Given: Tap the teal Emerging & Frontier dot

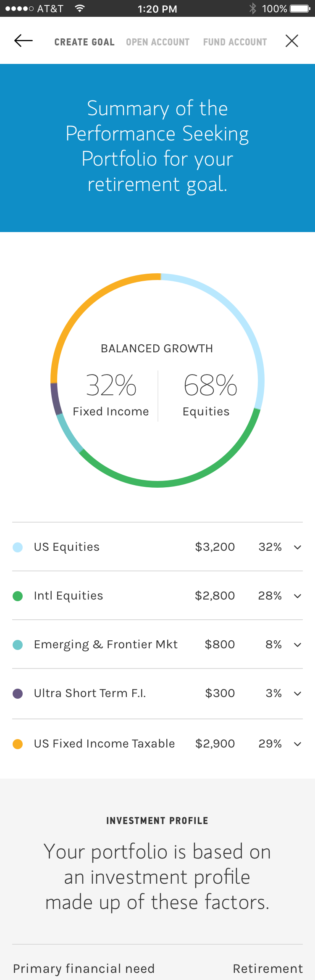Looking at the screenshot, I should (x=18, y=645).
